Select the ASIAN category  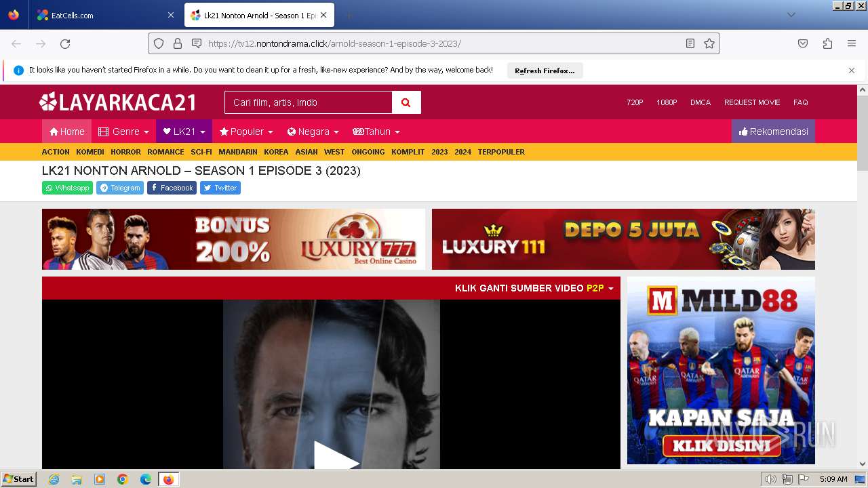307,152
